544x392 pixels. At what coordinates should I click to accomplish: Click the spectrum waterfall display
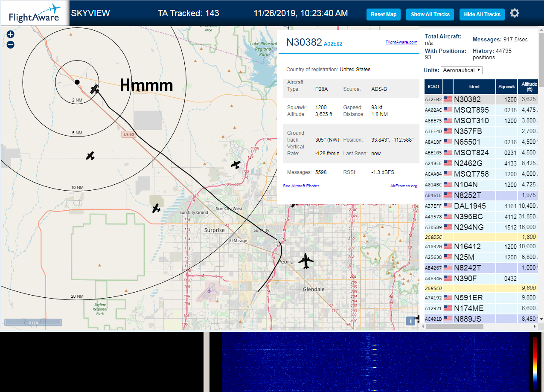coord(375,362)
